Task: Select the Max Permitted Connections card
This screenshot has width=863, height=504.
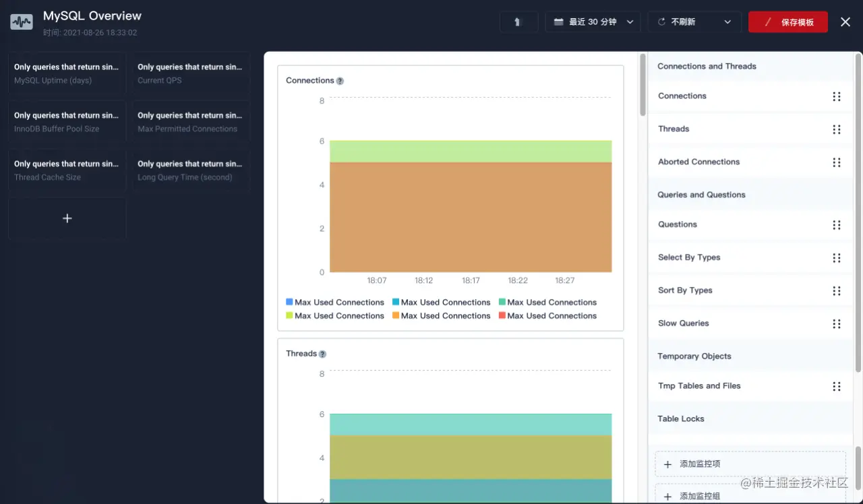Action: [191, 122]
